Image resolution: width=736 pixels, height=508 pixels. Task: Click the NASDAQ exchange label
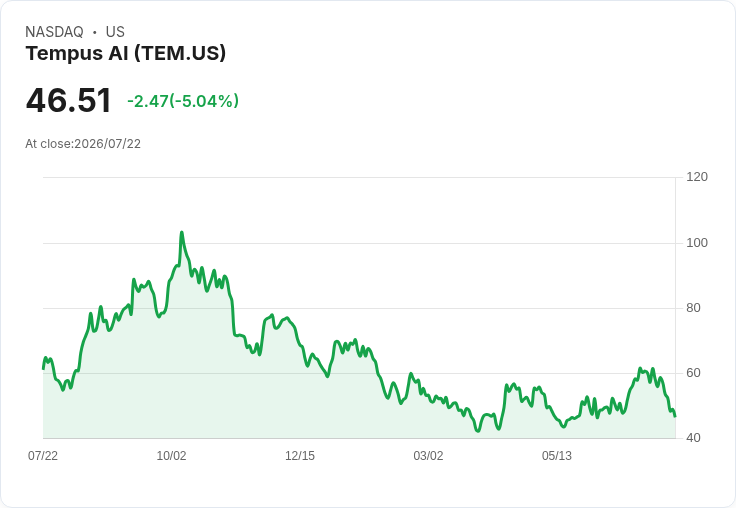pos(54,32)
